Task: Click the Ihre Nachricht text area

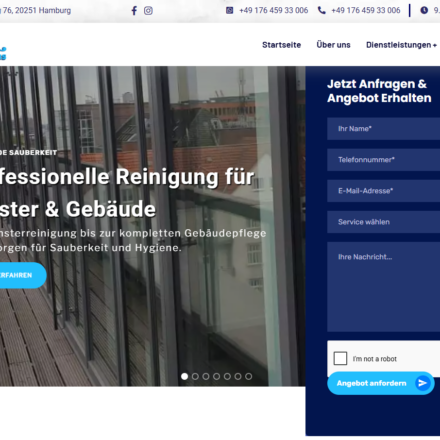Action: (x=383, y=287)
